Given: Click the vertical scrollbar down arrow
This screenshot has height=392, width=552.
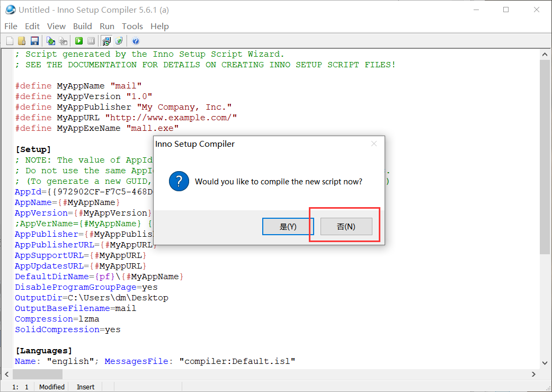Looking at the screenshot, I should (545, 363).
